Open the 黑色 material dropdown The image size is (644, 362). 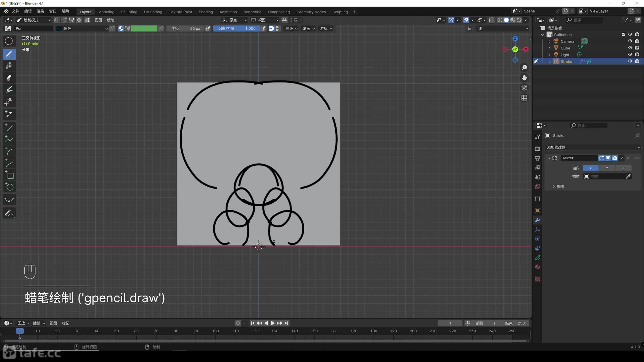(82, 29)
